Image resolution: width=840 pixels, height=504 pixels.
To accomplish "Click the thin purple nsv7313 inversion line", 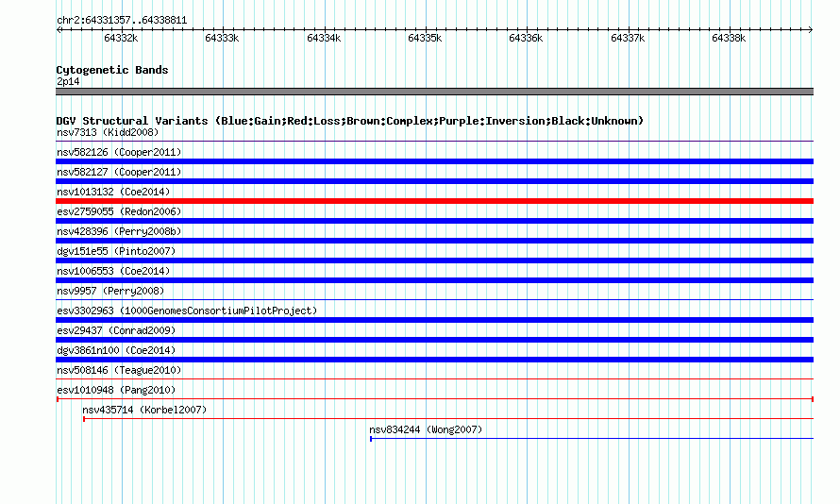I will tap(434, 142).
